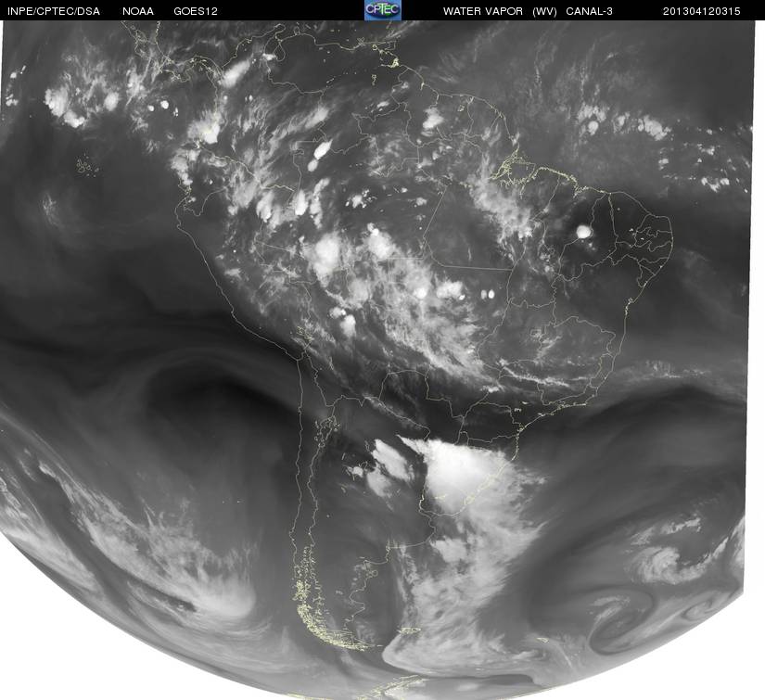Viewport: 765px width, 700px height.
Task: Click the WATER VAPOR header text
Action: tap(483, 11)
